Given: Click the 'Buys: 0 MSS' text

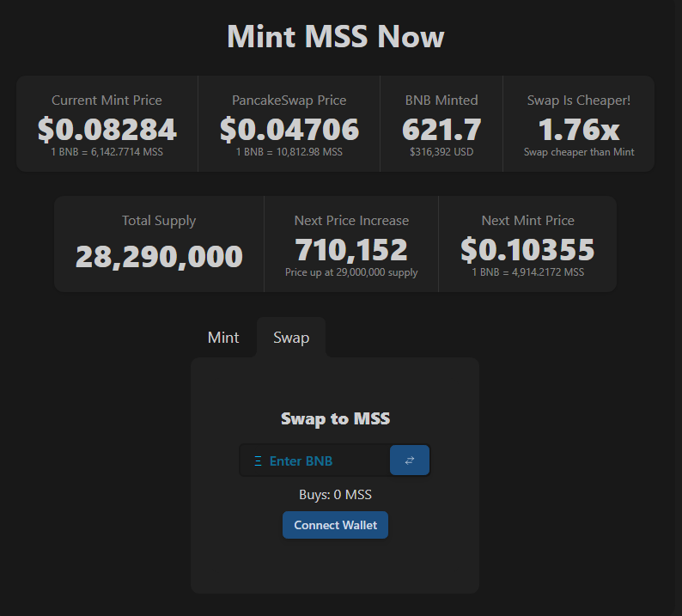Looking at the screenshot, I should click(x=335, y=495).
